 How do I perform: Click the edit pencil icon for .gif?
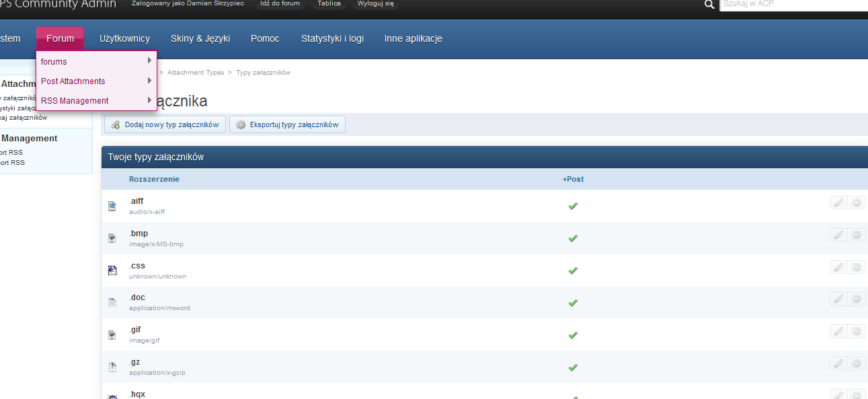tap(838, 331)
